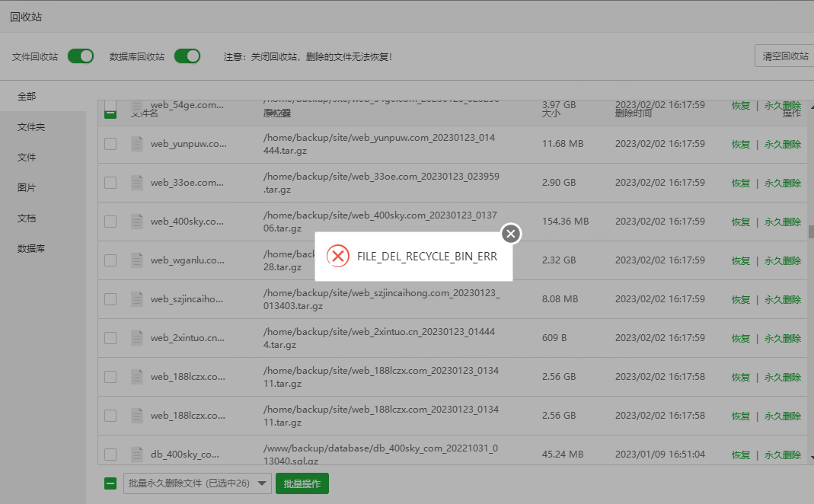Viewport: 814px width, 504px height.
Task: Open the 批量永久删除文件 dropdown
Action: point(197,483)
